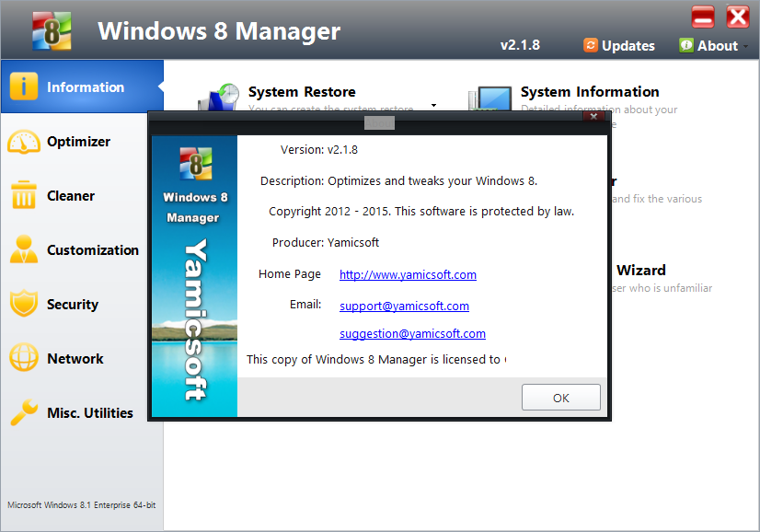
Task: Switch to the Optimizer section
Action: [78, 142]
